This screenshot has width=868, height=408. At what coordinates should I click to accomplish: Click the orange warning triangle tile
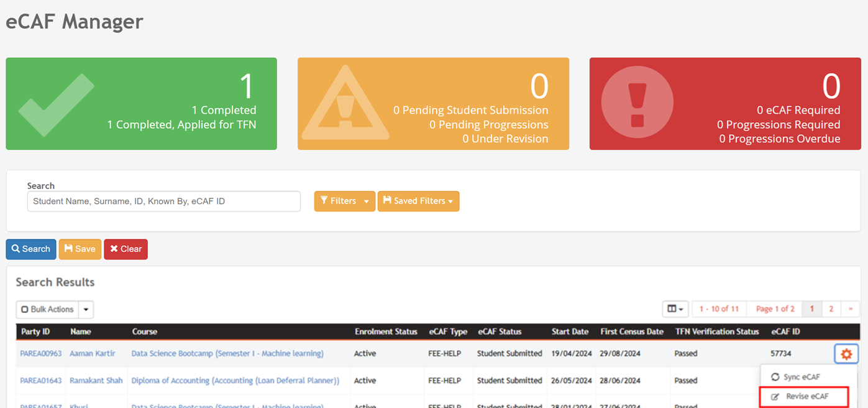(x=433, y=104)
